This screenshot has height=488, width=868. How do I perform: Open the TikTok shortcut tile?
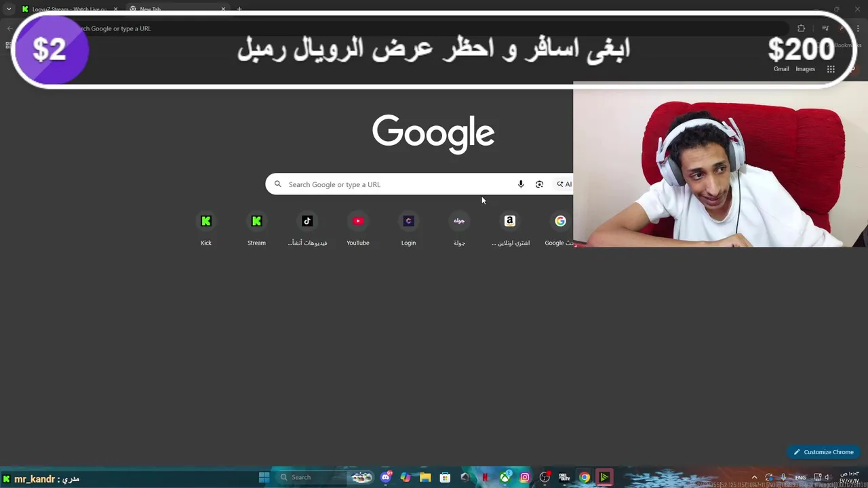pyautogui.click(x=307, y=229)
